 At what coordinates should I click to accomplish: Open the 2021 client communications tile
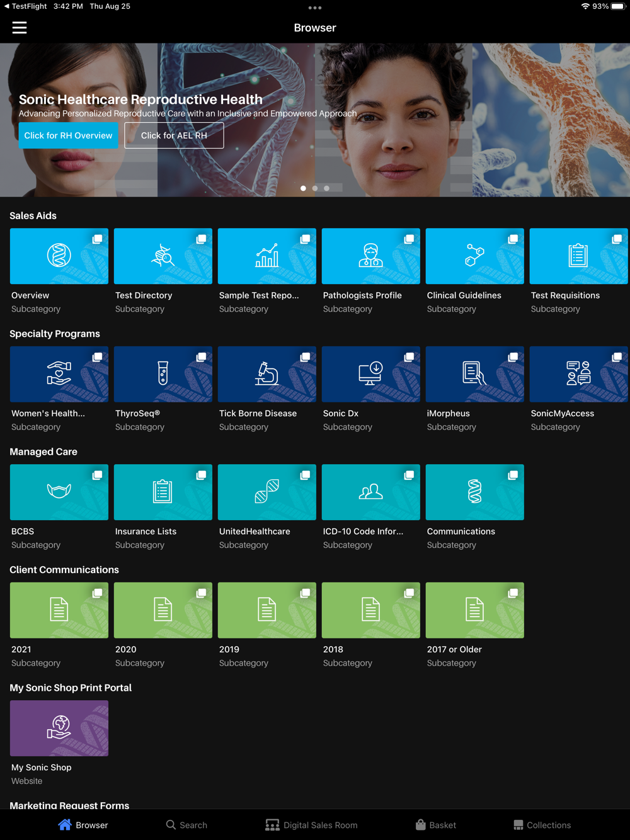click(59, 610)
